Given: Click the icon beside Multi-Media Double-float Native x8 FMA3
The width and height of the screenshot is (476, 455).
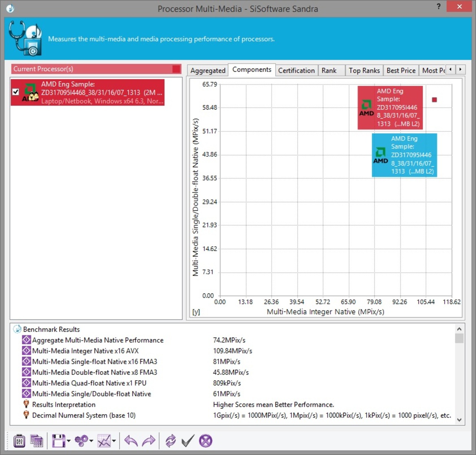Looking at the screenshot, I should pyautogui.click(x=26, y=372).
